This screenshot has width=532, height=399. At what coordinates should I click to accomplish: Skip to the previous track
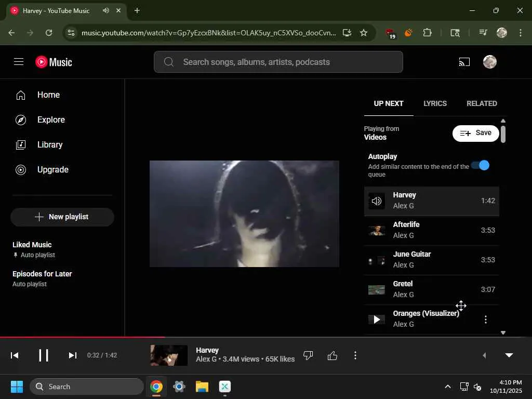[x=15, y=355]
